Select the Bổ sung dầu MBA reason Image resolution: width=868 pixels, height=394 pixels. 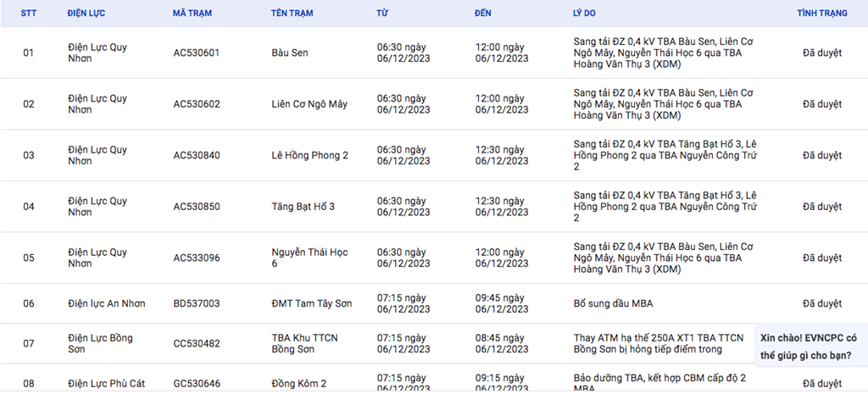[x=613, y=304]
